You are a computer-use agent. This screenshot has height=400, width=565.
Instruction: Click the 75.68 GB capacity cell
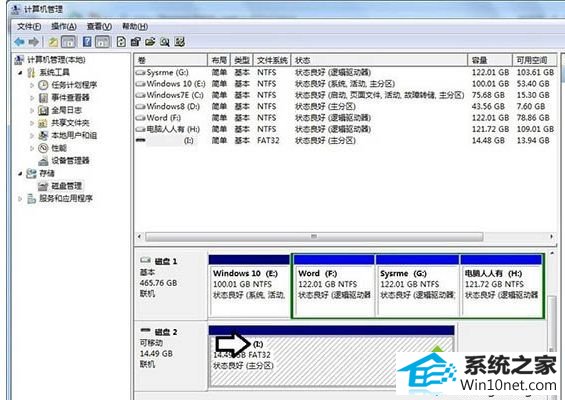click(488, 95)
